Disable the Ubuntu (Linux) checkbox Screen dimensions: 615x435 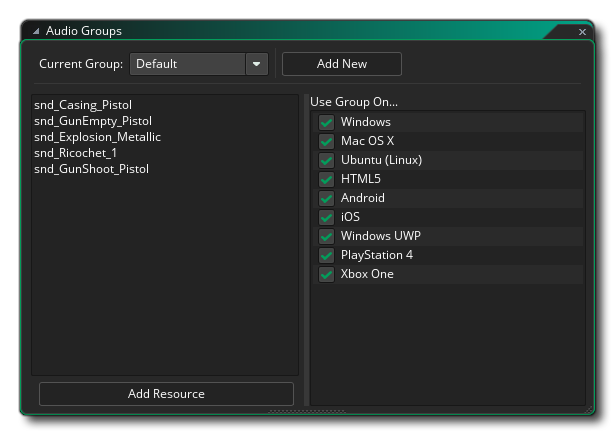[x=326, y=160]
